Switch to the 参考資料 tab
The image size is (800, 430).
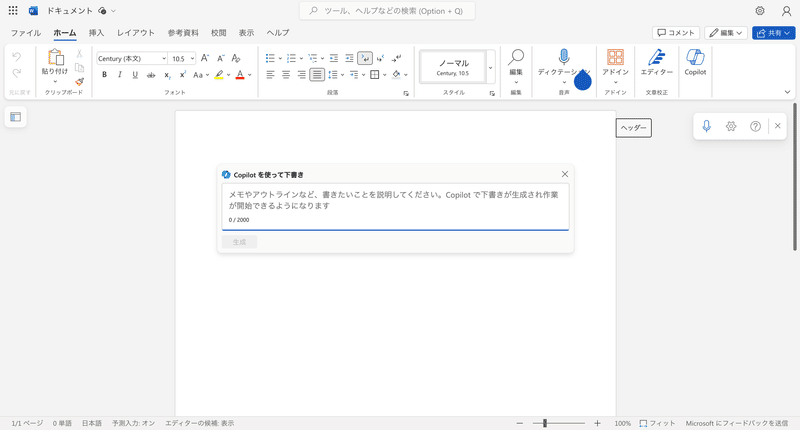coord(183,33)
